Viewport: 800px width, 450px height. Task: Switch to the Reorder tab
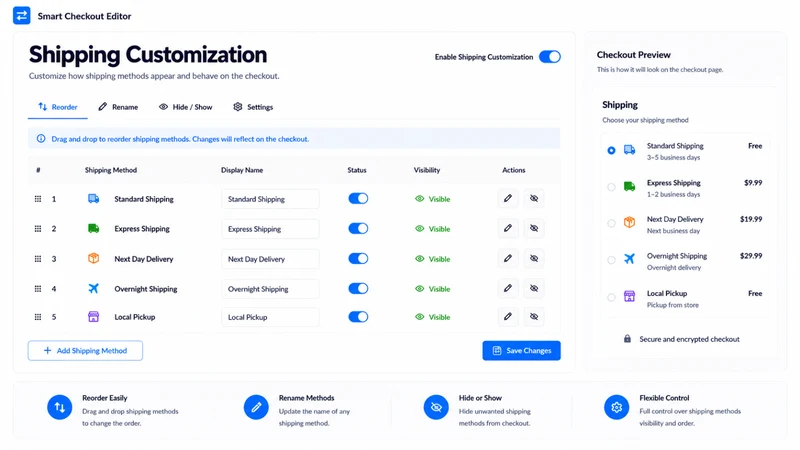click(x=58, y=107)
